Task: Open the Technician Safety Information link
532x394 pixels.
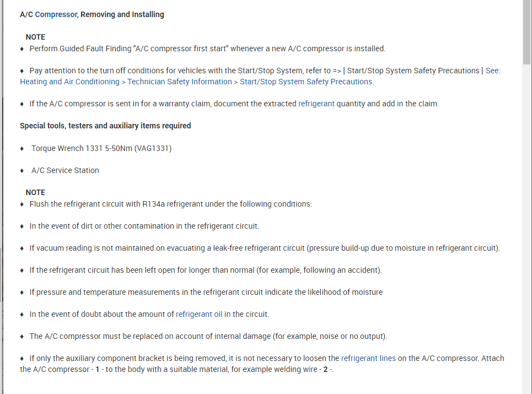Action: pos(179,82)
